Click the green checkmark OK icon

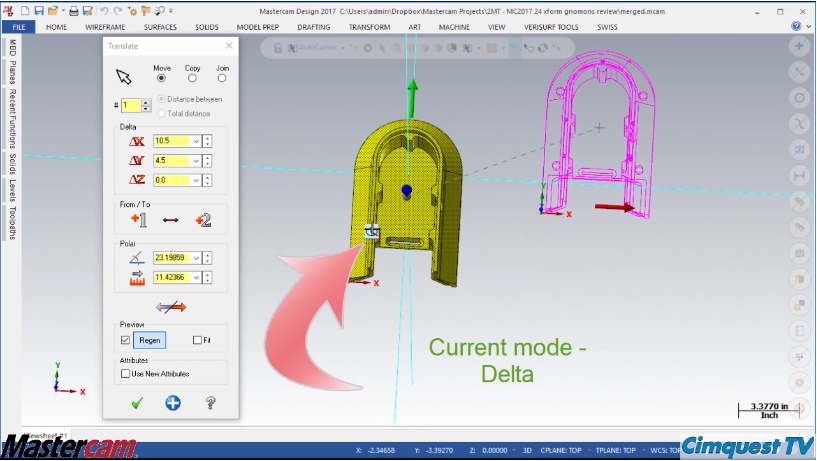137,403
